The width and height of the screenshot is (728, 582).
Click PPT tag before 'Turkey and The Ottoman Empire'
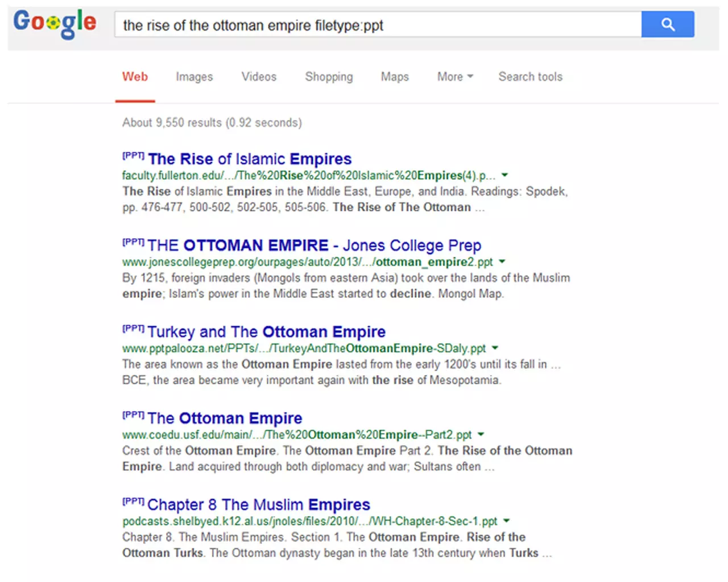133,328
